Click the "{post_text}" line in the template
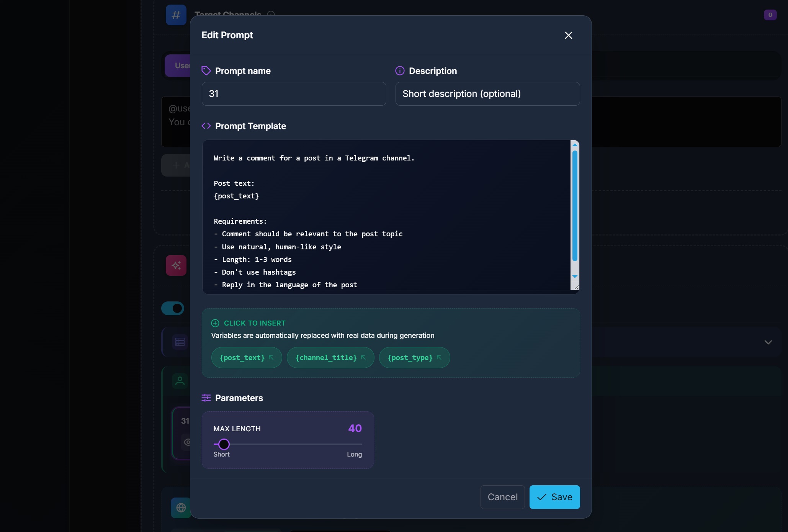The width and height of the screenshot is (788, 532). [236, 196]
